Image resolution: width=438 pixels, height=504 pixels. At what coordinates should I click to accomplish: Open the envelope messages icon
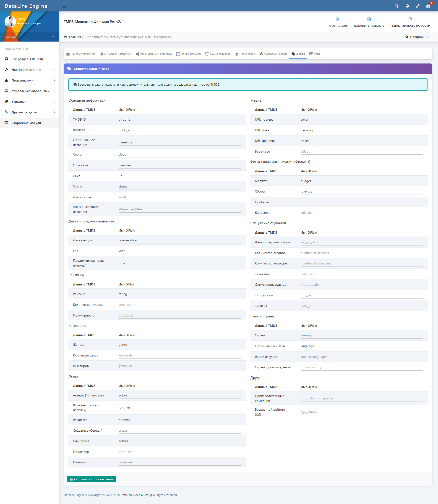pos(428,6)
